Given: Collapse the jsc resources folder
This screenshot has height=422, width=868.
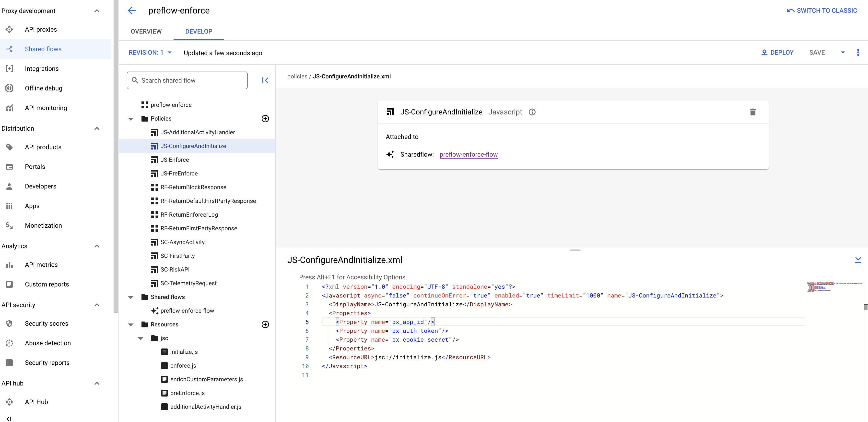Looking at the screenshot, I should pyautogui.click(x=141, y=338).
